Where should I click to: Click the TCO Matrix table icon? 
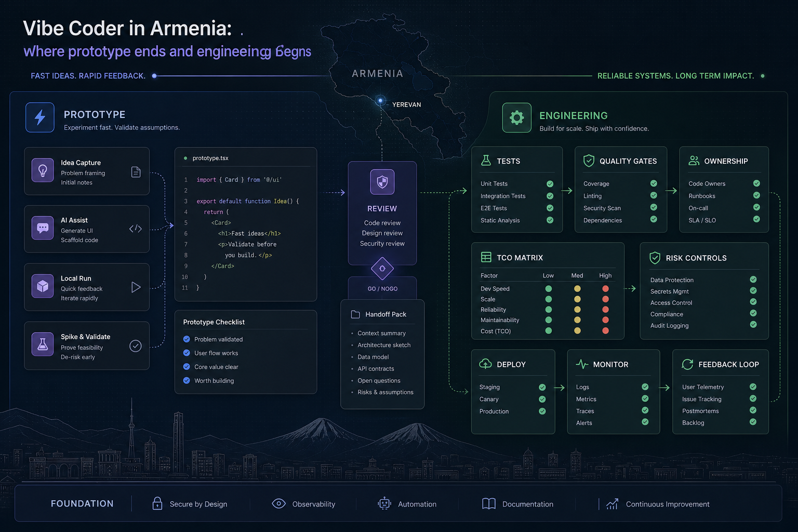486,257
